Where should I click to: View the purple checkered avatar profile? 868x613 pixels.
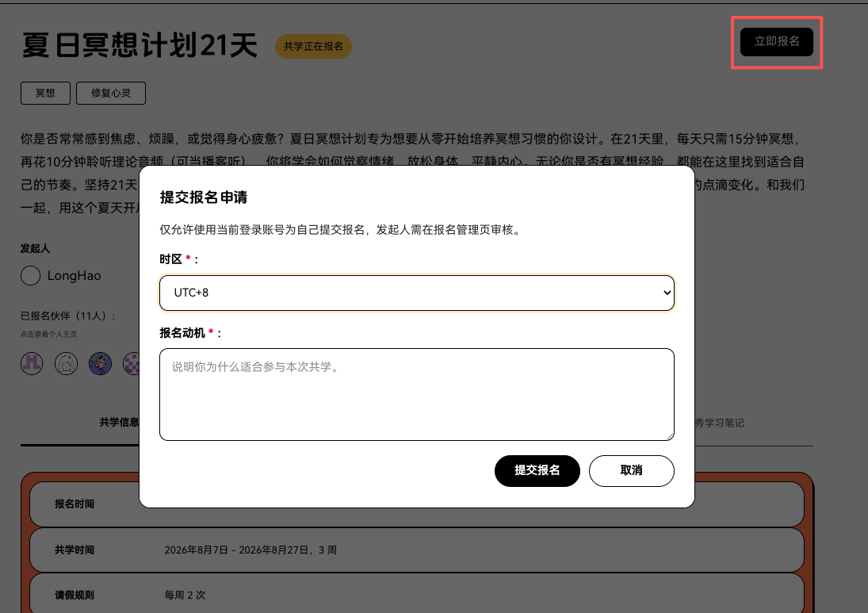132,364
